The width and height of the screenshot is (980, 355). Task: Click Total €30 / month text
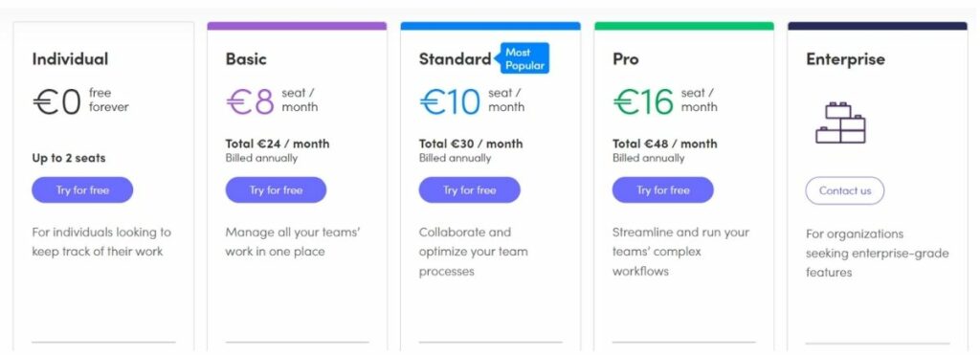471,144
